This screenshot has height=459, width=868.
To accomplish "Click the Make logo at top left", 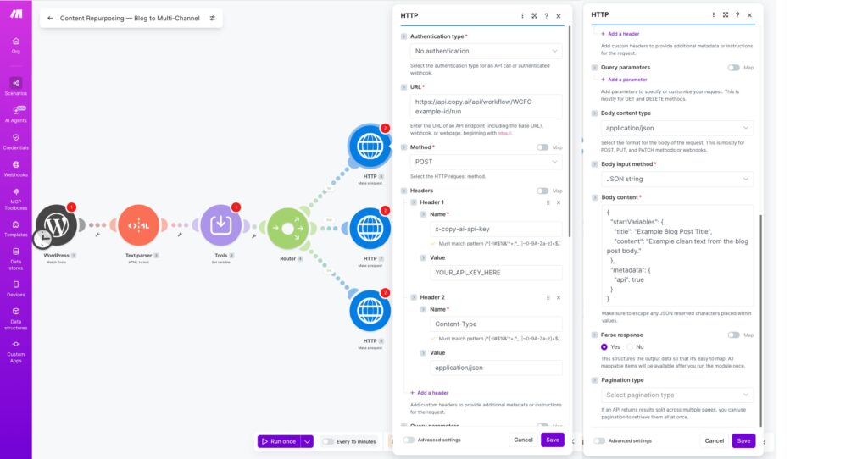I will [x=16, y=14].
